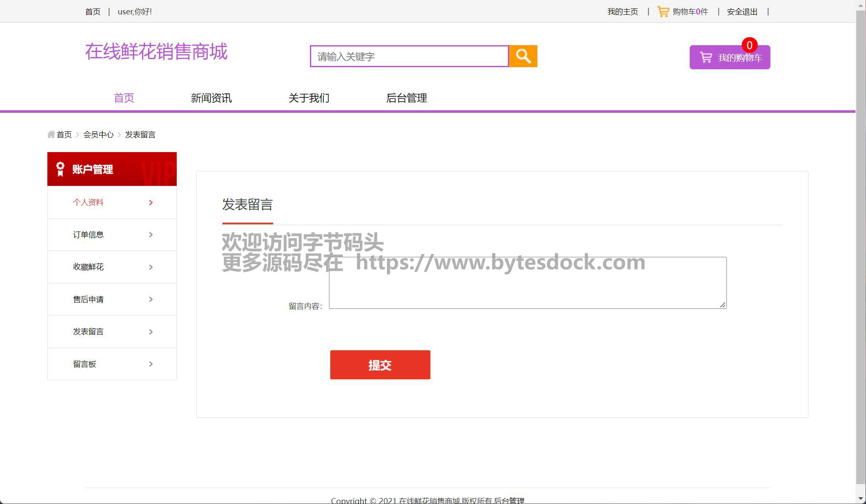Click chevron beside 订单信息

(x=151, y=234)
